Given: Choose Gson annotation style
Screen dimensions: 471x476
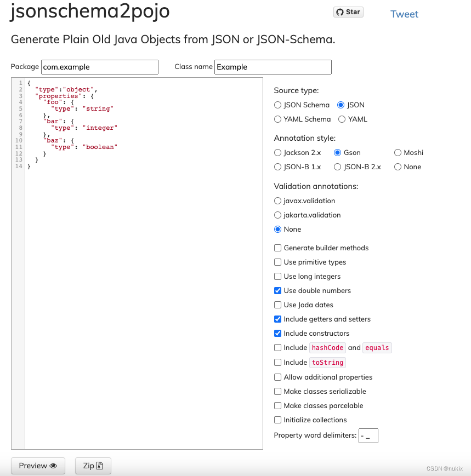Looking at the screenshot, I should 337,153.
